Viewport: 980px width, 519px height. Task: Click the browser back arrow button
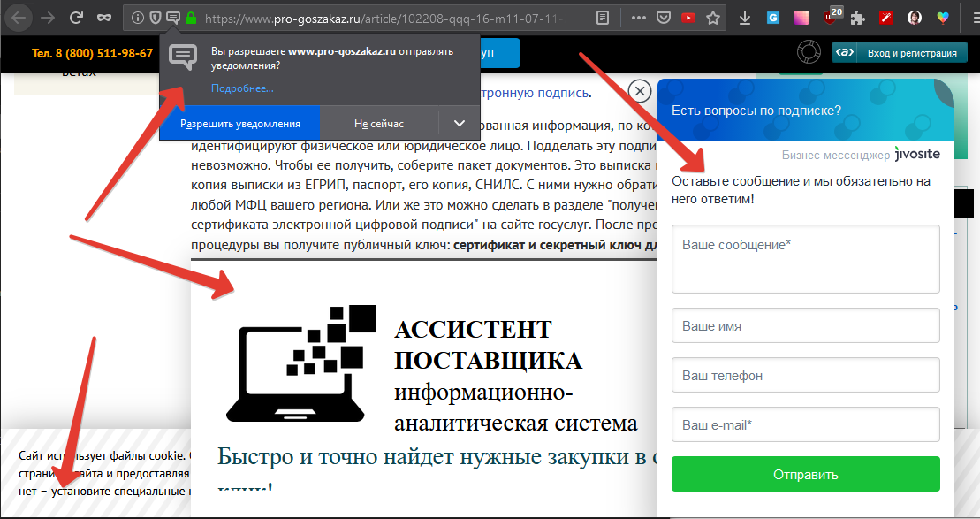(19, 17)
